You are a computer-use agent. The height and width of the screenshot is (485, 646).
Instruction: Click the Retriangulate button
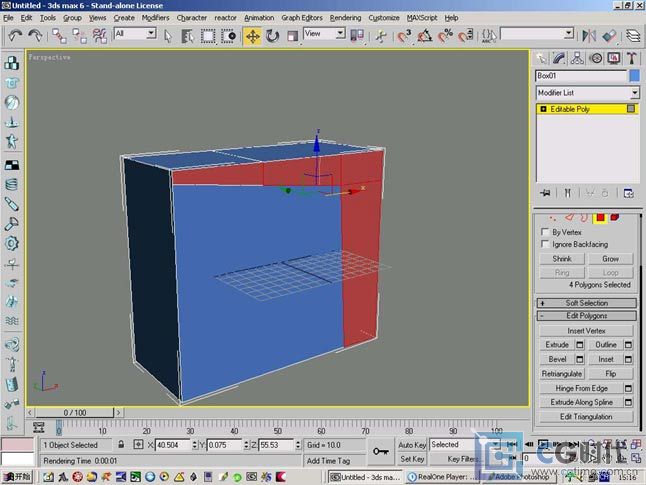562,374
